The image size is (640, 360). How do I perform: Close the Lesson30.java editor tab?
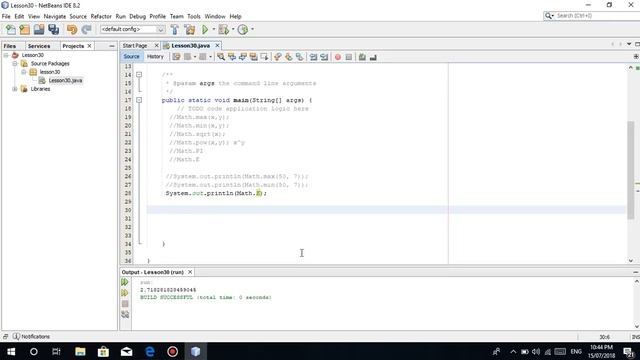[217, 46]
